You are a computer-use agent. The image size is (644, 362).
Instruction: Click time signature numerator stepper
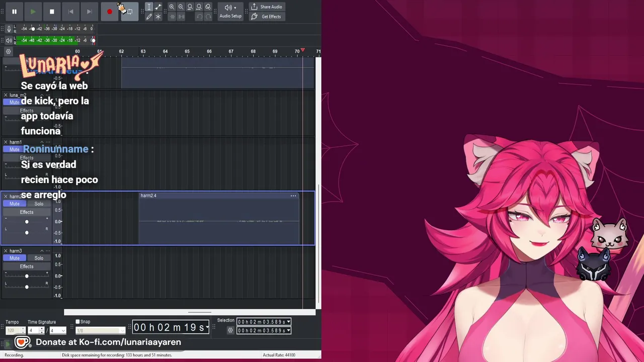[42, 330]
